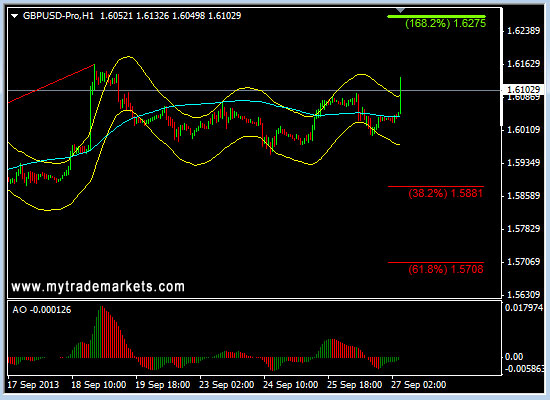Click the (168.2%) 1.6275 label

[445, 24]
